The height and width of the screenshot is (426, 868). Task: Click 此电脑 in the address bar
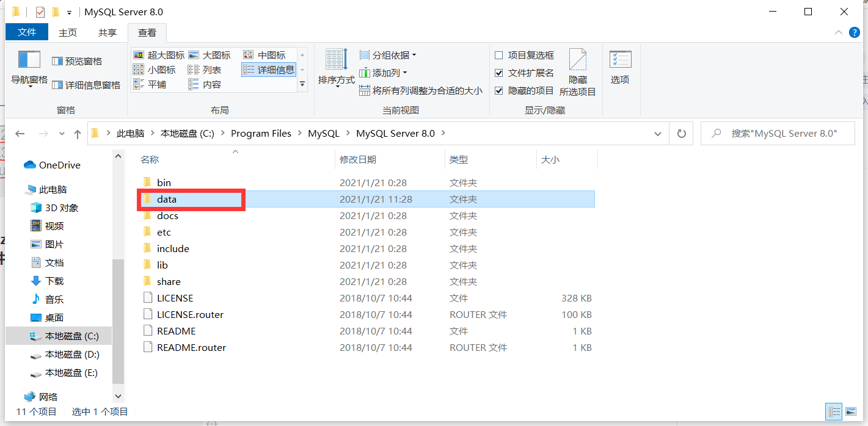131,133
